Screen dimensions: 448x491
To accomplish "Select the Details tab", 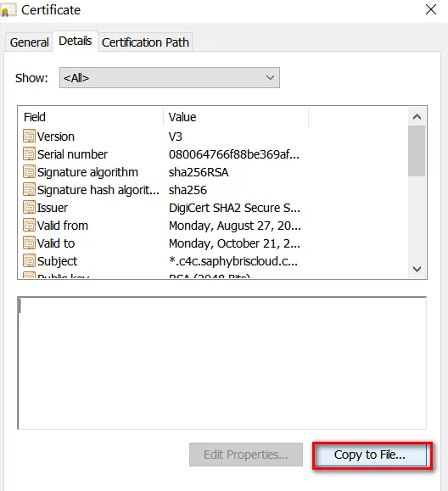I will pos(76,41).
